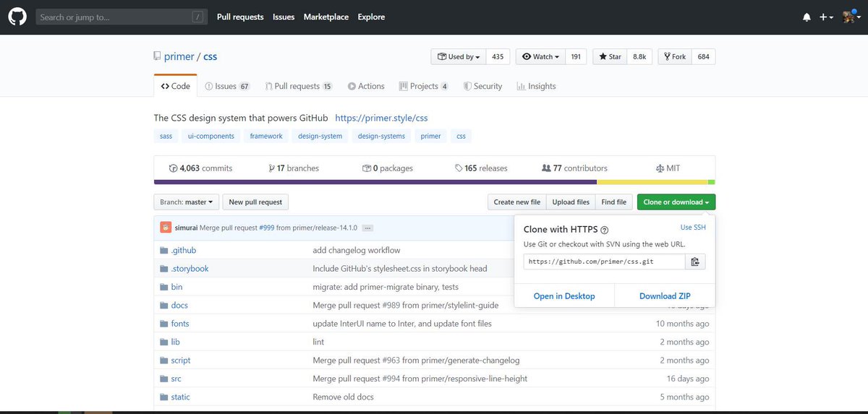Click the contributors people icon
Image resolution: width=868 pixels, height=414 pixels.
(546, 168)
